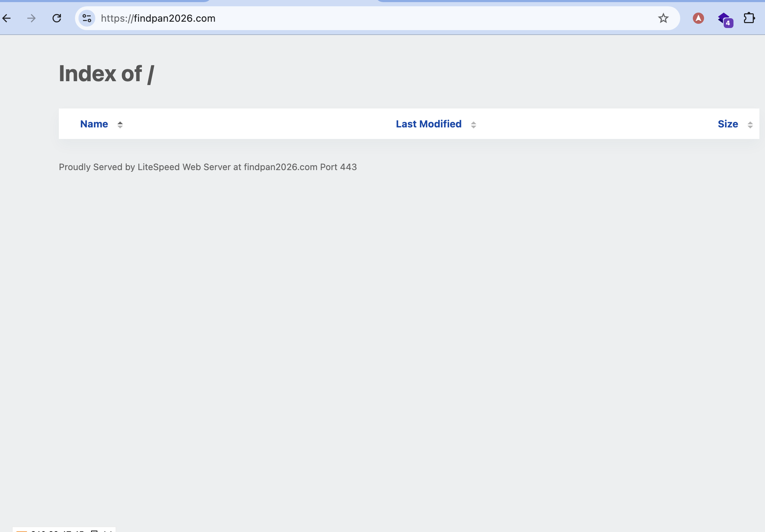Image resolution: width=765 pixels, height=532 pixels.
Task: Toggle sort arrows beside Size column
Action: pos(750,125)
